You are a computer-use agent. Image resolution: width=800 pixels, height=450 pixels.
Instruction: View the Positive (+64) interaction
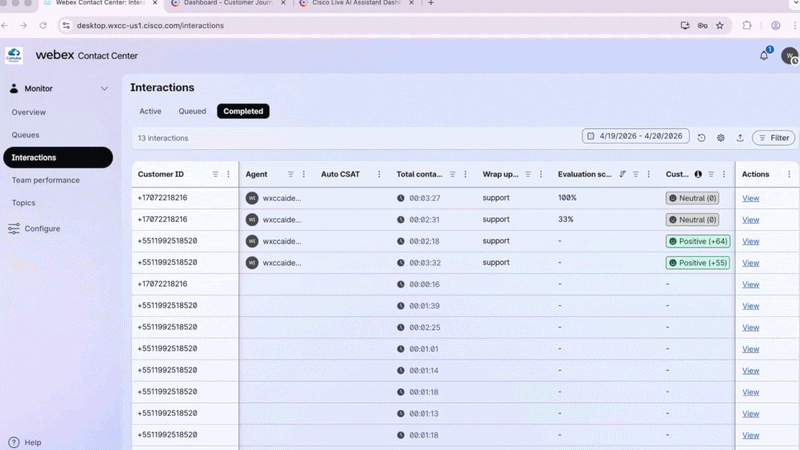[x=751, y=241]
